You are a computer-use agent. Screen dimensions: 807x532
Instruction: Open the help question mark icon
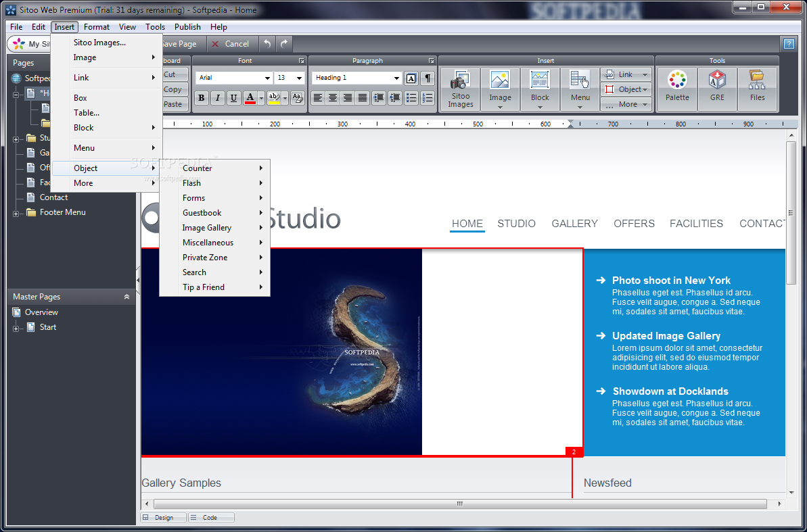[x=789, y=44]
